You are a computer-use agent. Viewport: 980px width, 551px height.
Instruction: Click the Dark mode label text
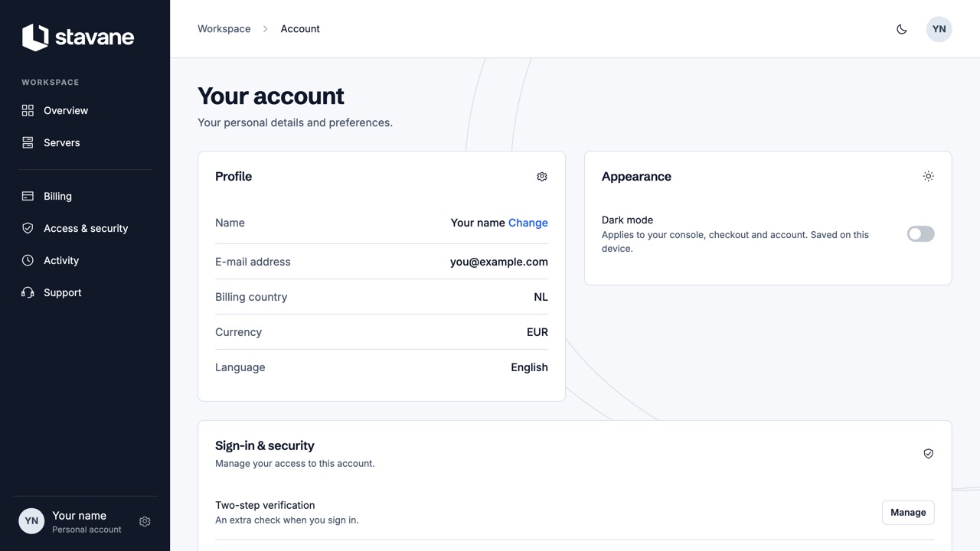click(x=627, y=220)
